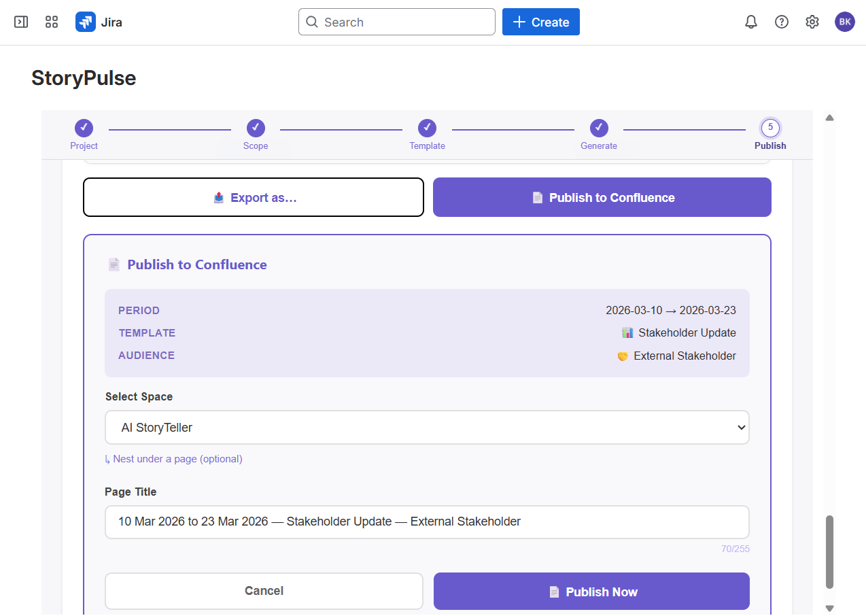Click Nest under a page (optional) link
This screenshot has width=866, height=616.
pyautogui.click(x=173, y=459)
